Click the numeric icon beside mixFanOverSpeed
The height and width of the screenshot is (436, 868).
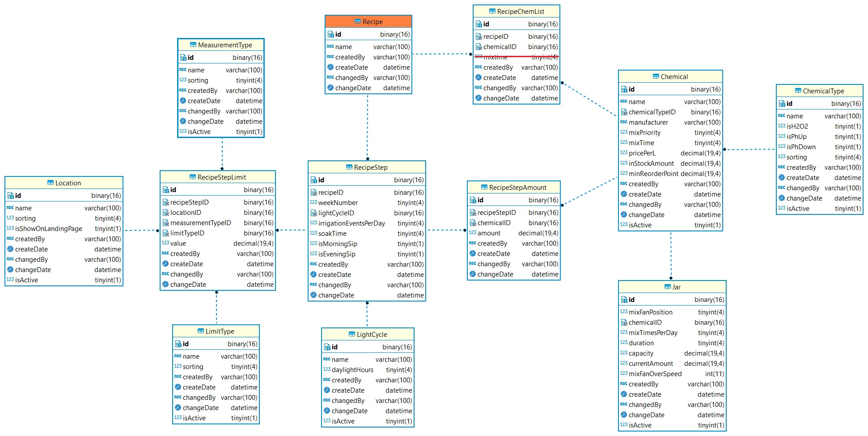pos(624,373)
